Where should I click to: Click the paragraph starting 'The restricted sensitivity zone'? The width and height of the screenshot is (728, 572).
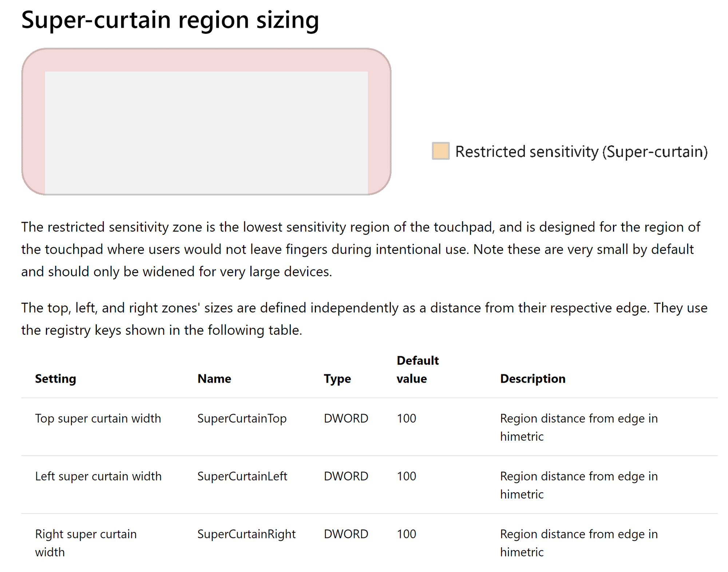tap(360, 249)
